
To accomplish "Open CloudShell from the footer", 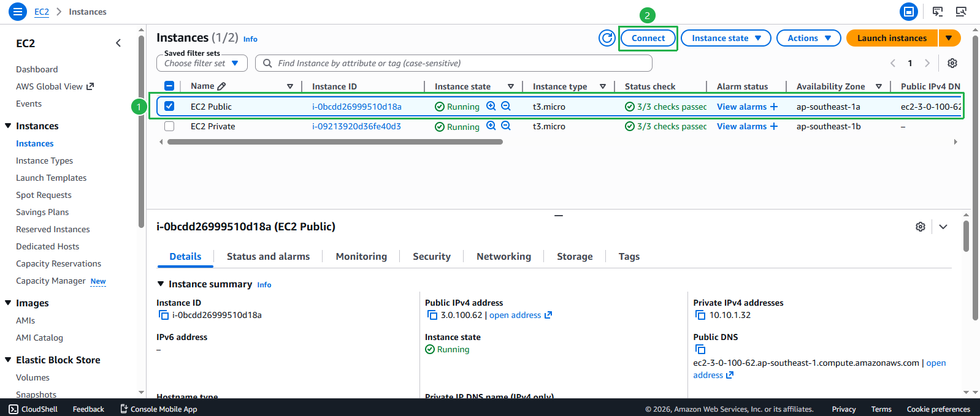I will 33,409.
